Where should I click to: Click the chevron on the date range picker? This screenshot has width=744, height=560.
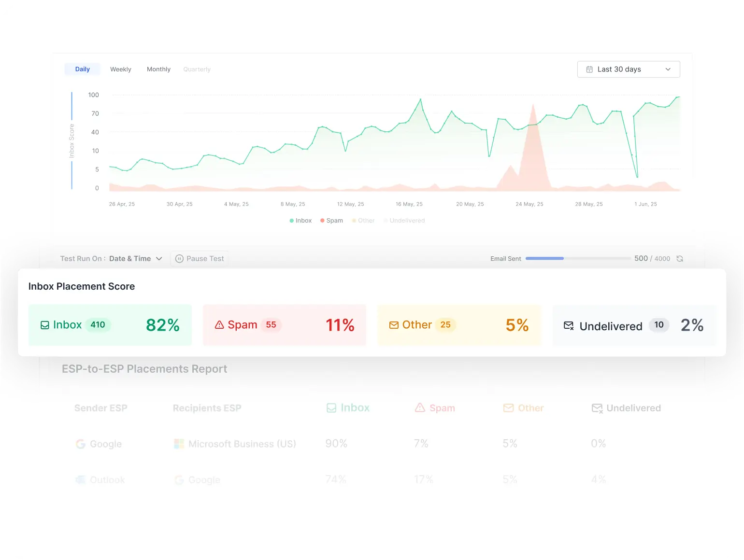tap(668, 69)
